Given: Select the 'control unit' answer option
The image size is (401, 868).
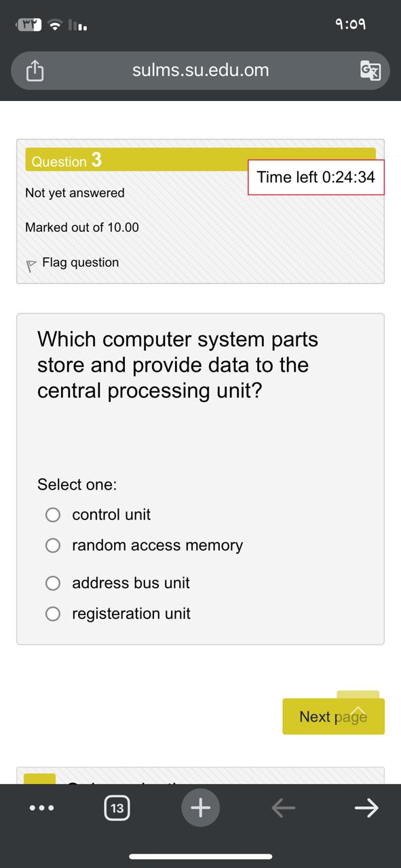Looking at the screenshot, I should point(53,515).
